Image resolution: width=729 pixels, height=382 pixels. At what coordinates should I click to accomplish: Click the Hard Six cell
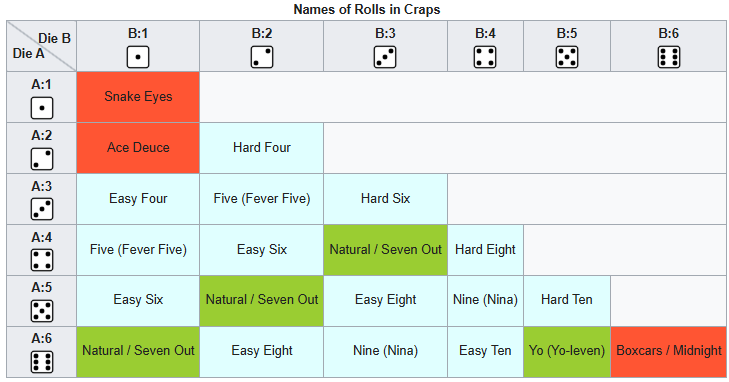click(x=385, y=199)
